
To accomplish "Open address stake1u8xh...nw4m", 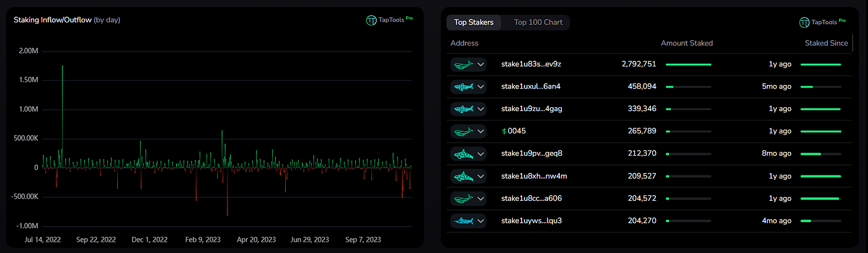I will tap(534, 175).
